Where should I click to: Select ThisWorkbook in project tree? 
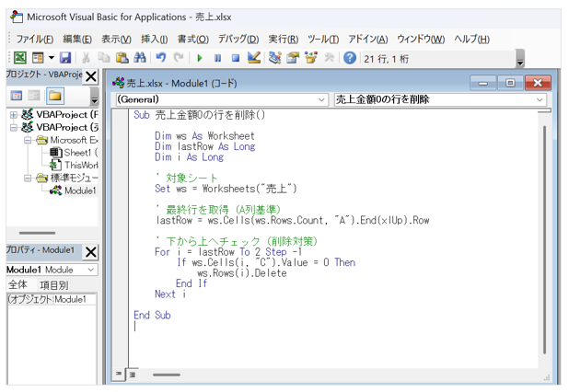pyautogui.click(x=74, y=166)
